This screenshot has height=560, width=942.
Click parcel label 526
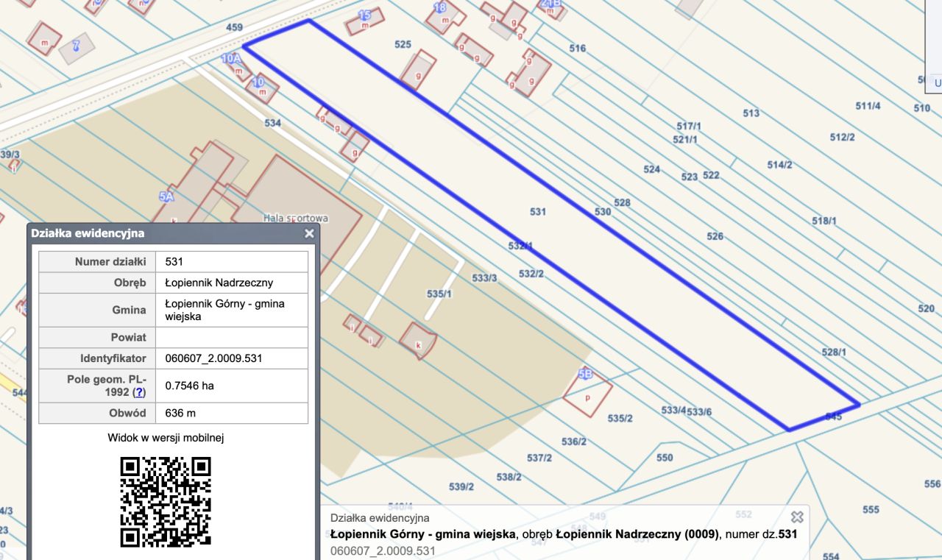pos(715,236)
